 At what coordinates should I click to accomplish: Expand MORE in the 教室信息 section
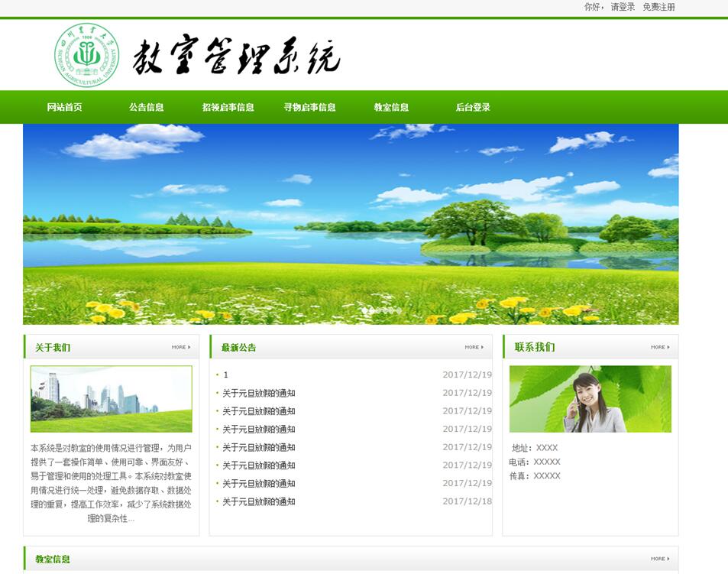pos(660,559)
